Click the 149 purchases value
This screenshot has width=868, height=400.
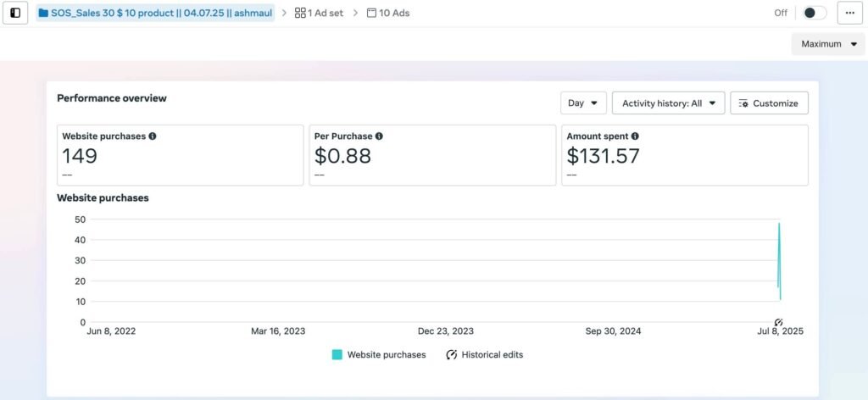80,156
